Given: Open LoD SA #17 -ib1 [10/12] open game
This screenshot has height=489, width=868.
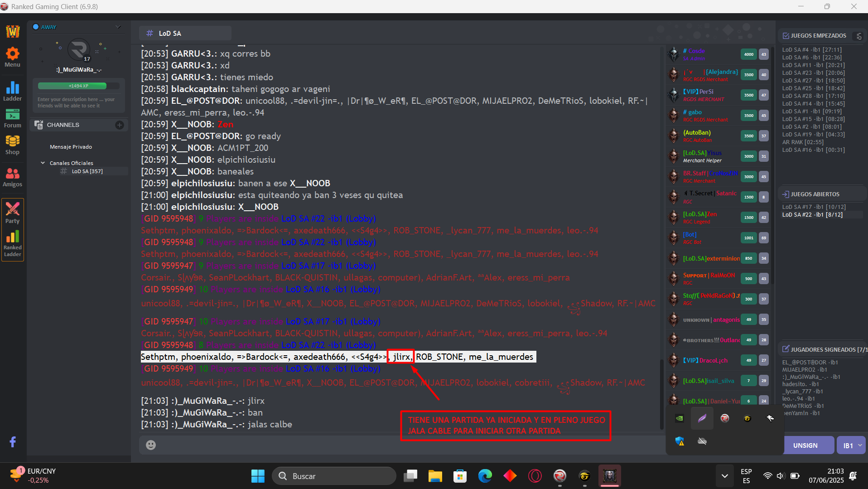Looking at the screenshot, I should tap(814, 207).
